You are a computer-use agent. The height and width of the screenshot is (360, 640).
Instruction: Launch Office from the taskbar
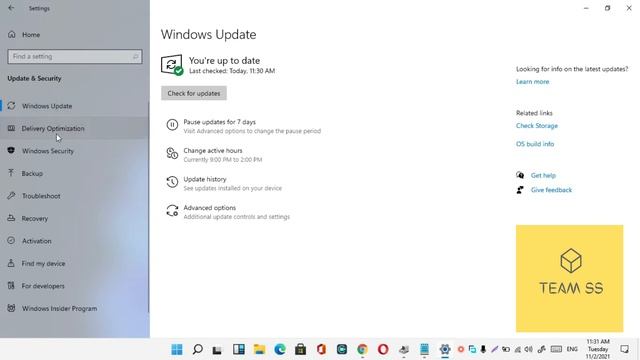click(321, 349)
